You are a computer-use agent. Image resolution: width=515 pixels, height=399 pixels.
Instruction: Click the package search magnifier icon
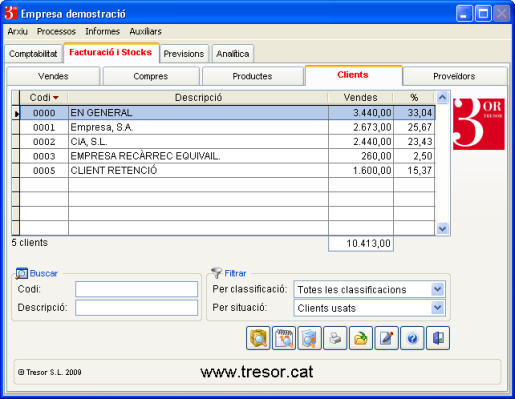(x=258, y=338)
